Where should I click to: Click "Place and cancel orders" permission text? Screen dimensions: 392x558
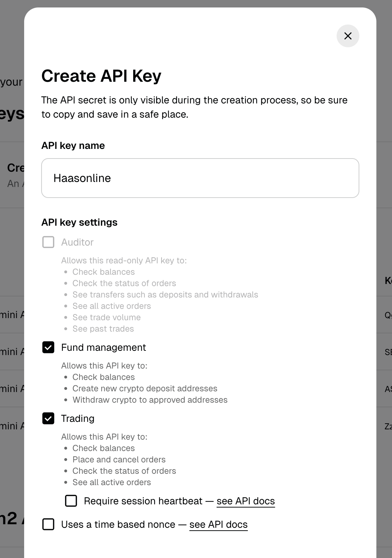[x=119, y=460]
